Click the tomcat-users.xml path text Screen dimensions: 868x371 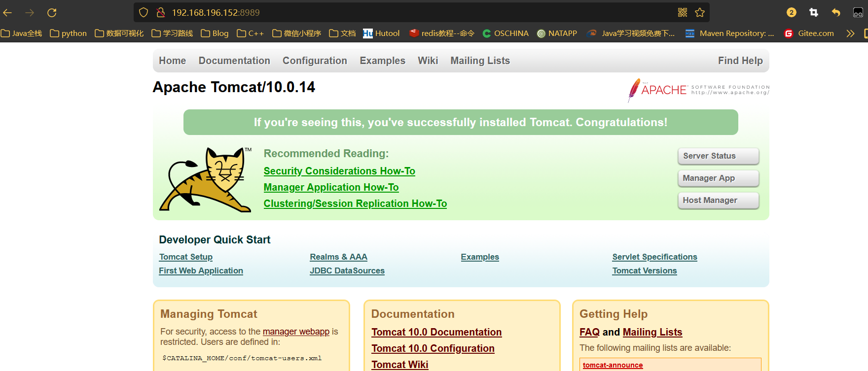click(x=242, y=358)
